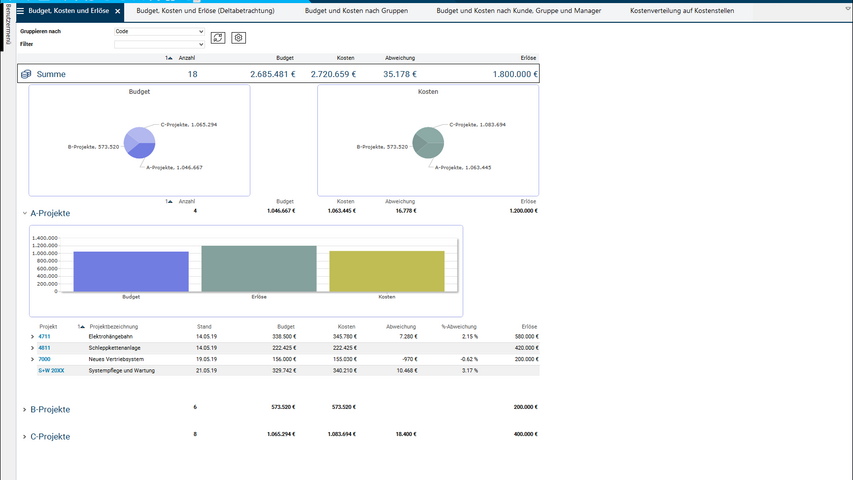Open the Gruppieren nach dropdown
The image size is (853, 480).
159,32
